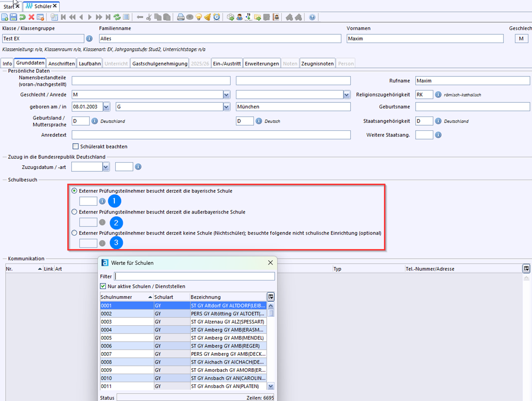Jump to the last record with toolbar arrow
Image resolution: width=532 pixels, height=401 pixels.
click(108, 17)
